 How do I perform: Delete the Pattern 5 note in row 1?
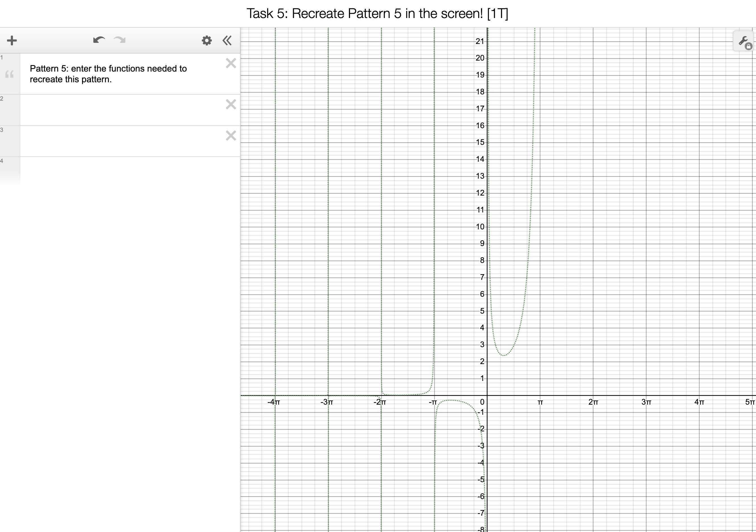(231, 63)
